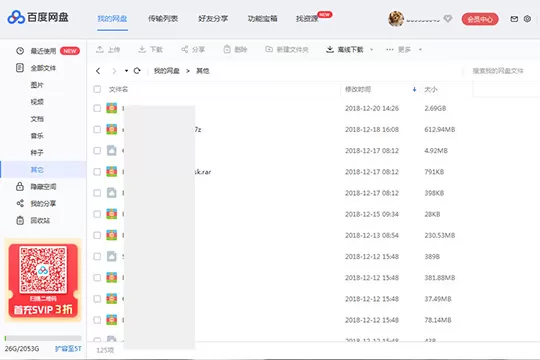Open 找资源 tab
The width and height of the screenshot is (540, 360).
(x=307, y=19)
